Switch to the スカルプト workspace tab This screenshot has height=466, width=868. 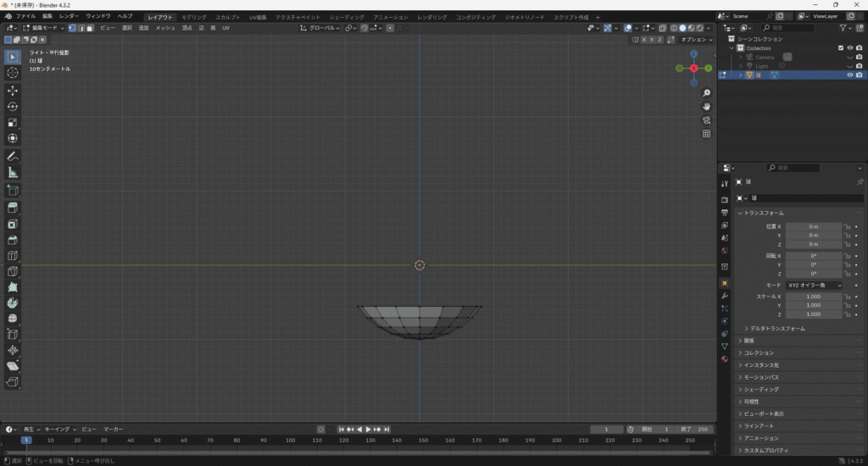click(x=227, y=17)
